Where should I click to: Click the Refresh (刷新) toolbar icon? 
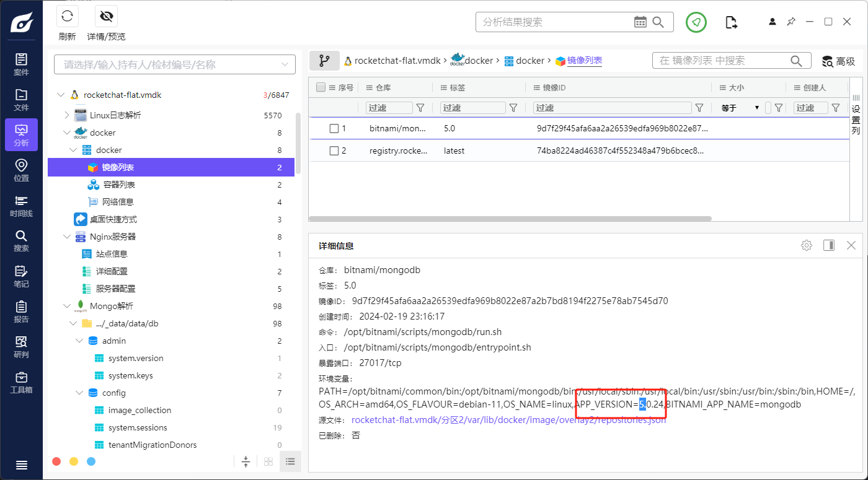click(68, 17)
